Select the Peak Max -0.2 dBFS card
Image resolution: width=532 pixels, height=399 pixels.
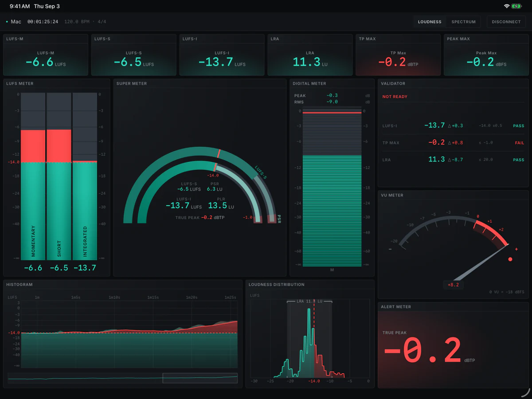pyautogui.click(x=486, y=55)
